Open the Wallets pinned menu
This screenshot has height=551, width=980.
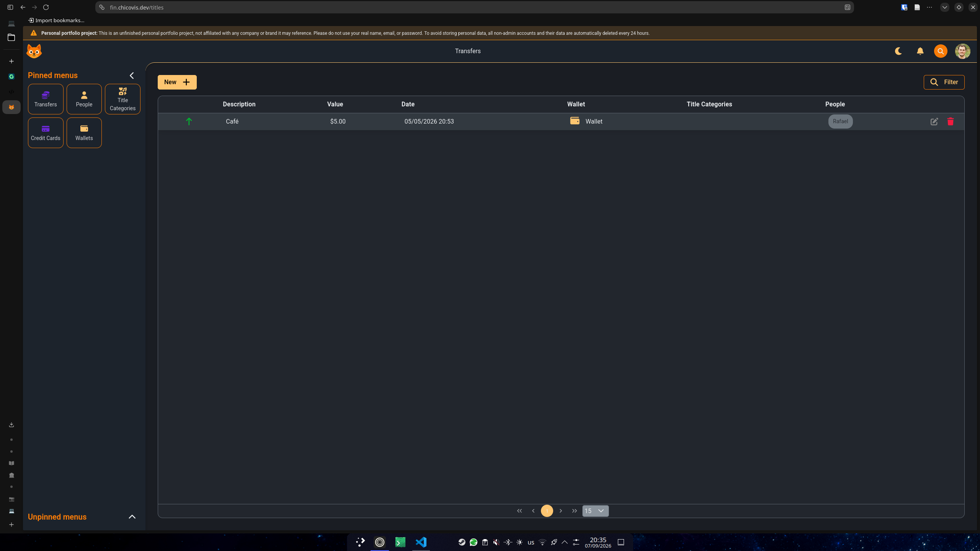pyautogui.click(x=84, y=133)
